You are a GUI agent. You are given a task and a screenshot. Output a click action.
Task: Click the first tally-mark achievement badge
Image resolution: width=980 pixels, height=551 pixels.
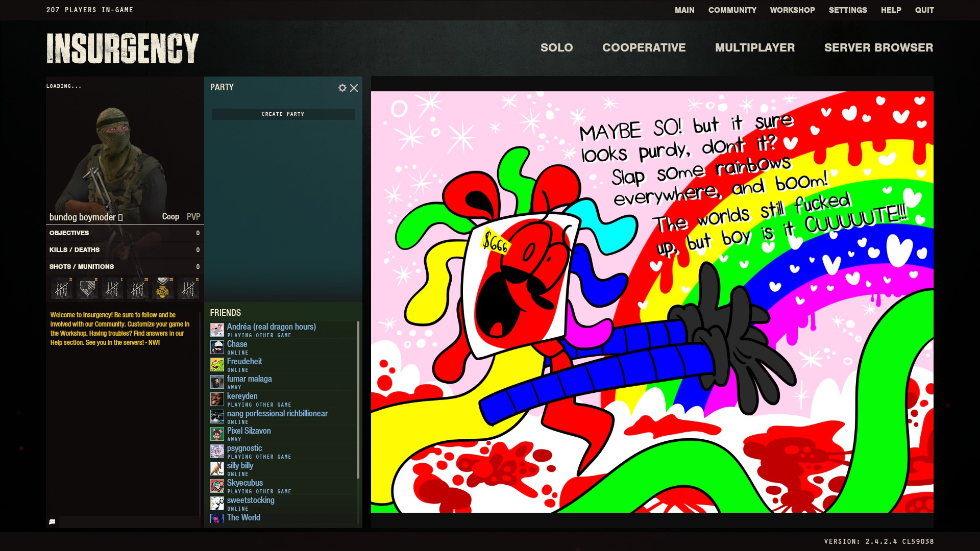coord(62,289)
